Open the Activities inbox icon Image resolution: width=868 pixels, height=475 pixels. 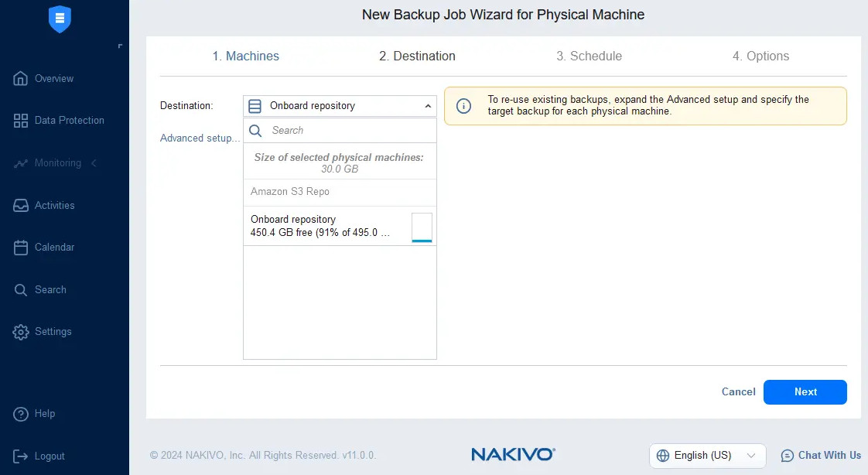[21, 206]
